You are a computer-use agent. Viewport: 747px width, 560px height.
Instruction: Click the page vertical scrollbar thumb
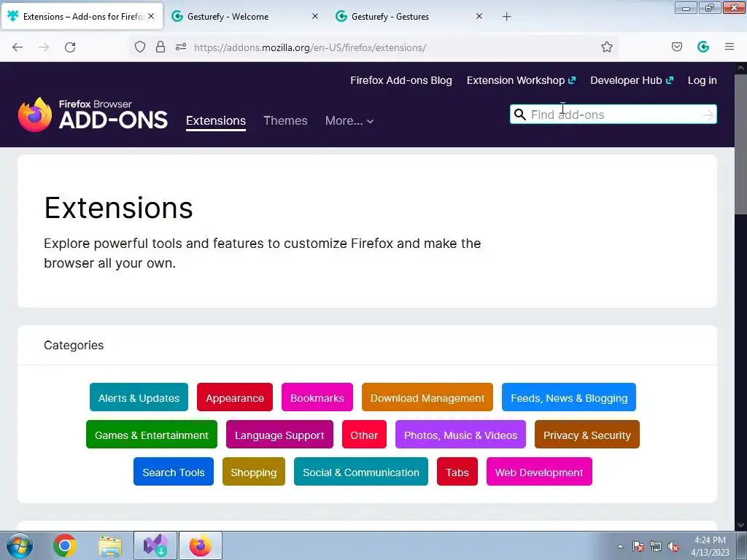pos(741,143)
